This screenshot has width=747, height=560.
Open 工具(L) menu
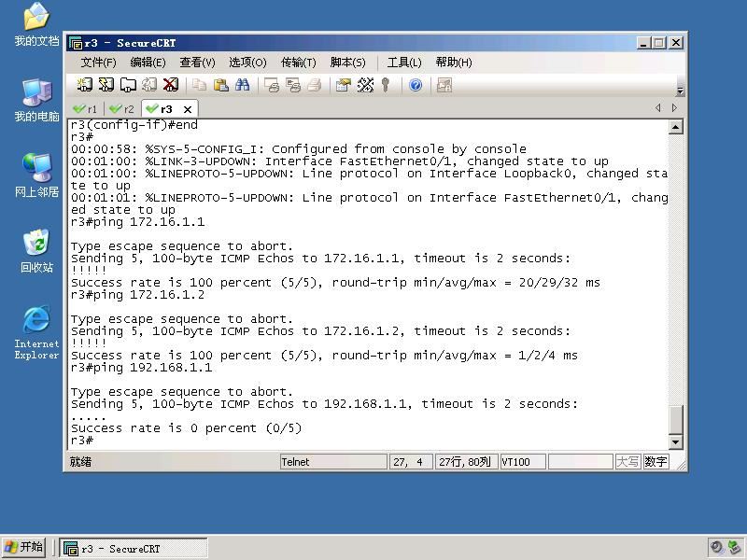tap(404, 63)
